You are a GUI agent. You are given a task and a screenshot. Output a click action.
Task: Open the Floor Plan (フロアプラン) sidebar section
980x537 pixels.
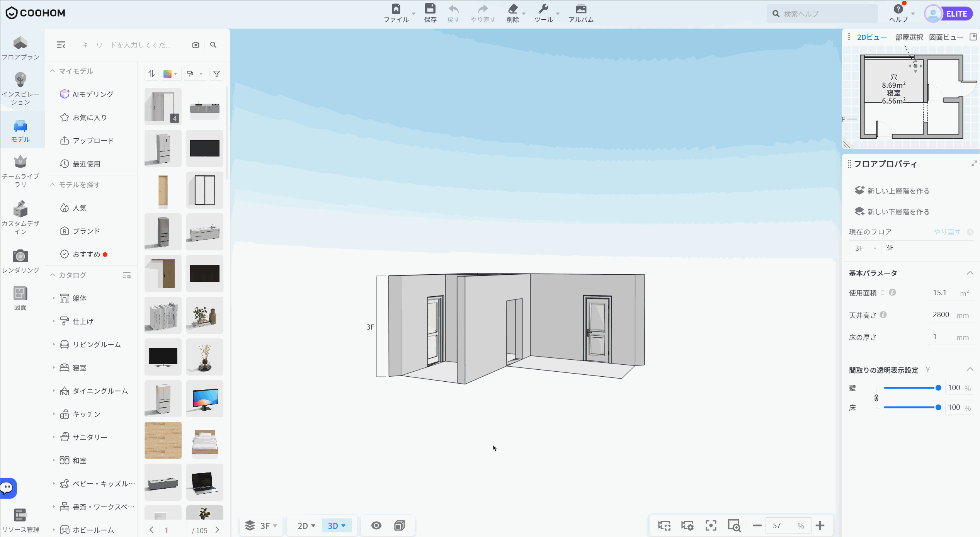coord(20,48)
